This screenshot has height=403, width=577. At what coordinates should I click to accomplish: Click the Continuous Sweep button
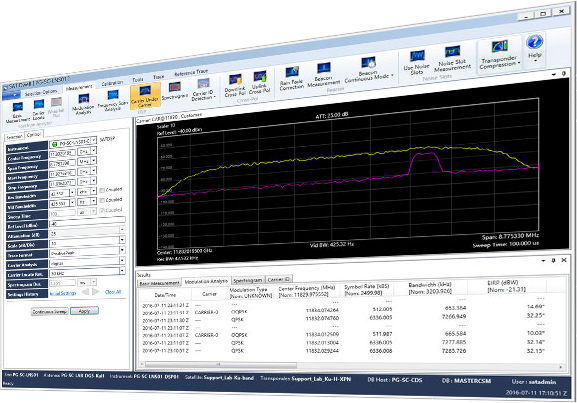click(50, 312)
